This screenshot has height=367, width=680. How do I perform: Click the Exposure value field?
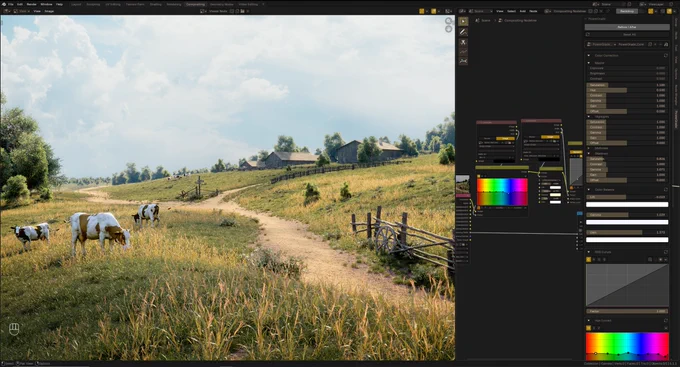click(626, 68)
